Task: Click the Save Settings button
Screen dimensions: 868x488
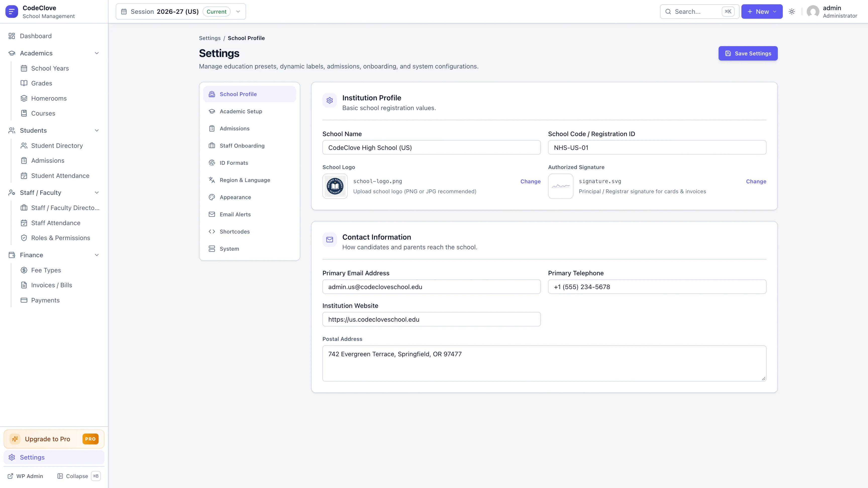Action: point(748,53)
